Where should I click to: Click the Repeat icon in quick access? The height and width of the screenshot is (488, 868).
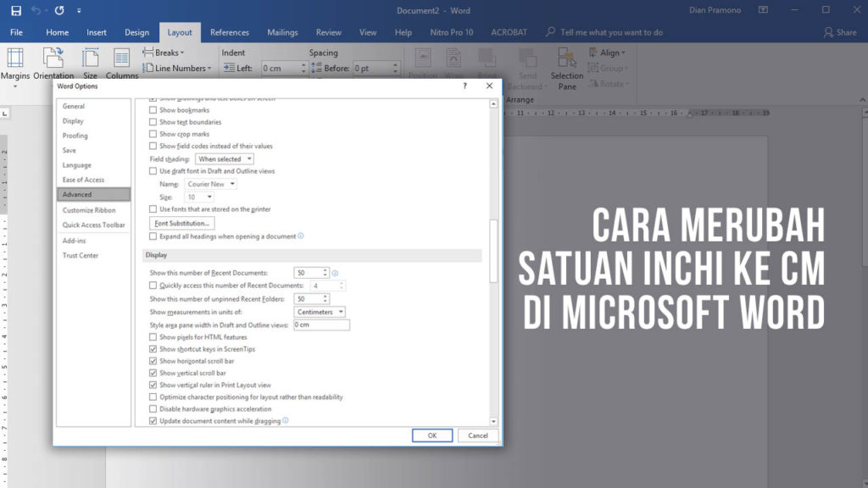click(59, 10)
